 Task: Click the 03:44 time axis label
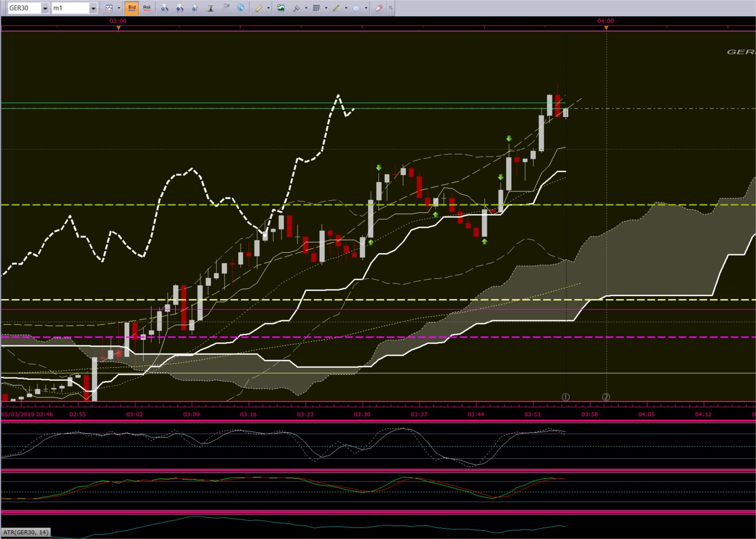coord(476,414)
